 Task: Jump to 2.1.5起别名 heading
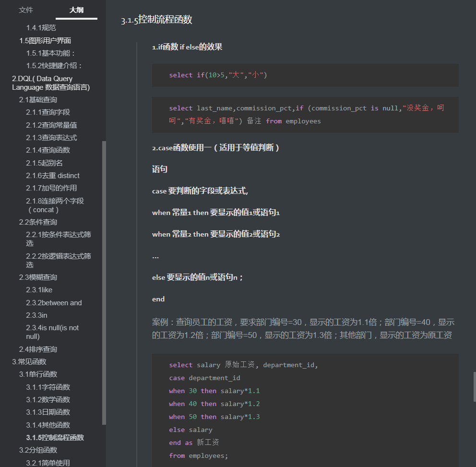[44, 163]
